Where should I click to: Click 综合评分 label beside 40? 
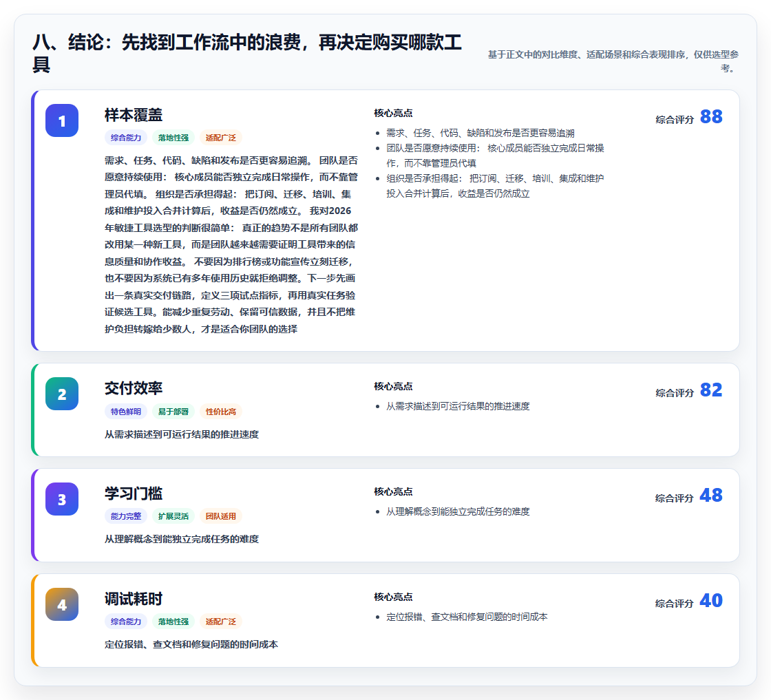click(675, 603)
